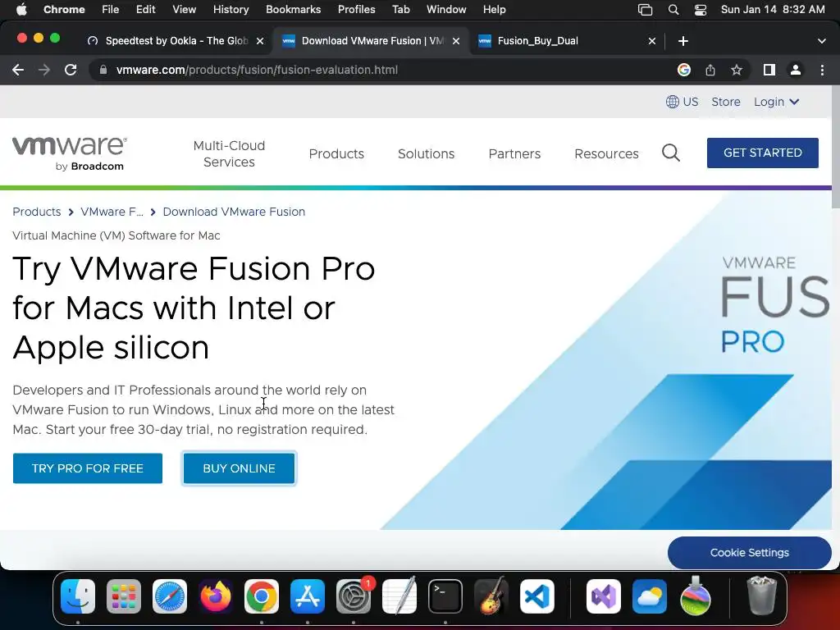Click the Products breadcrumb link
The image size is (840, 630).
[36, 212]
